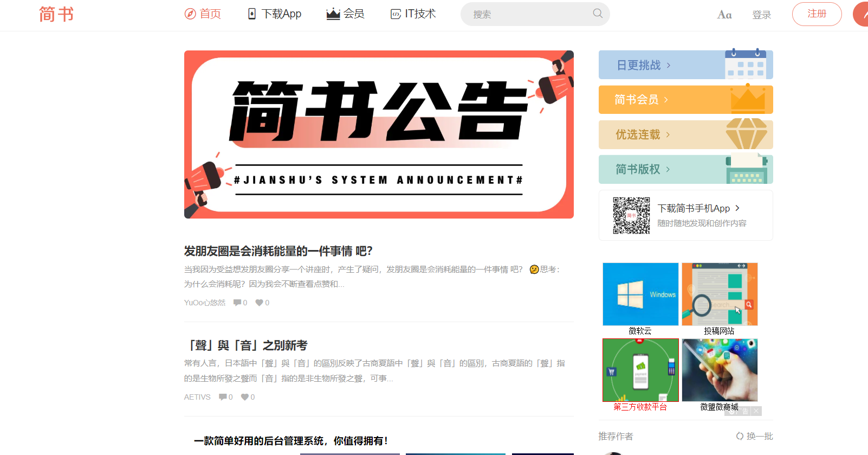Click the 登录 link

click(761, 15)
